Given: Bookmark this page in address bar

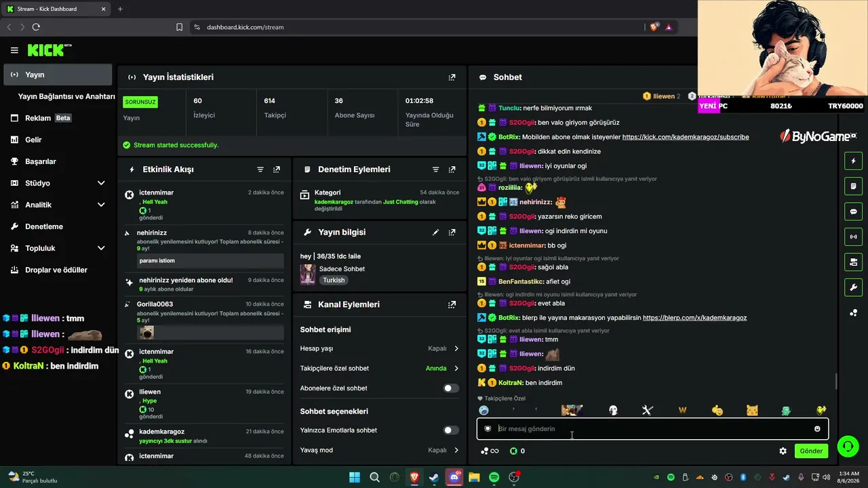Looking at the screenshot, I should tap(179, 27).
